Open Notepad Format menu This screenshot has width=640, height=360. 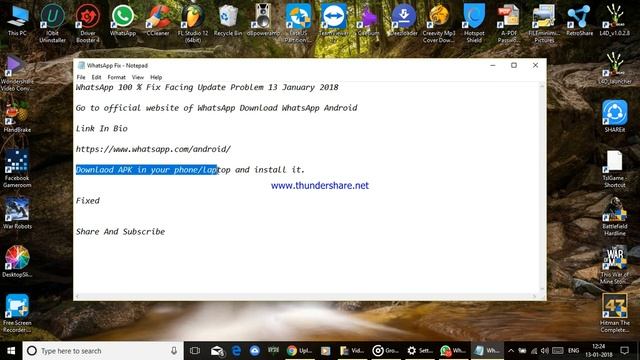(x=116, y=77)
